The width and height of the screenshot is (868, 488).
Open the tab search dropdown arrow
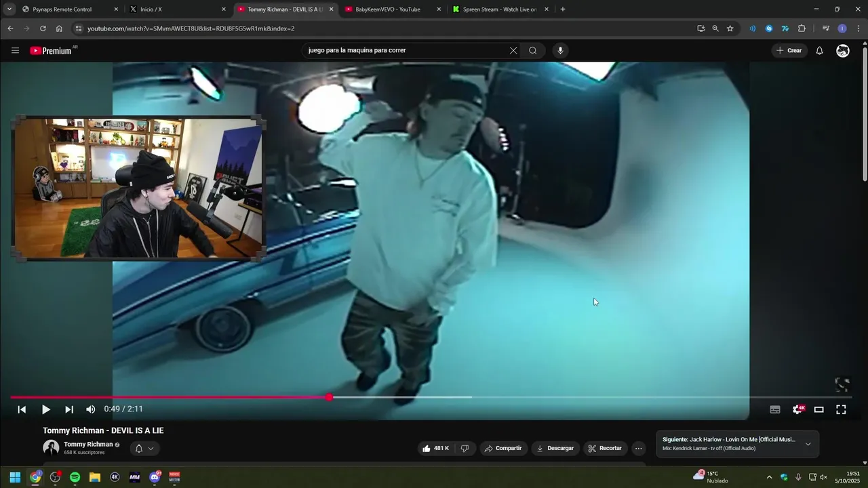pyautogui.click(x=9, y=9)
